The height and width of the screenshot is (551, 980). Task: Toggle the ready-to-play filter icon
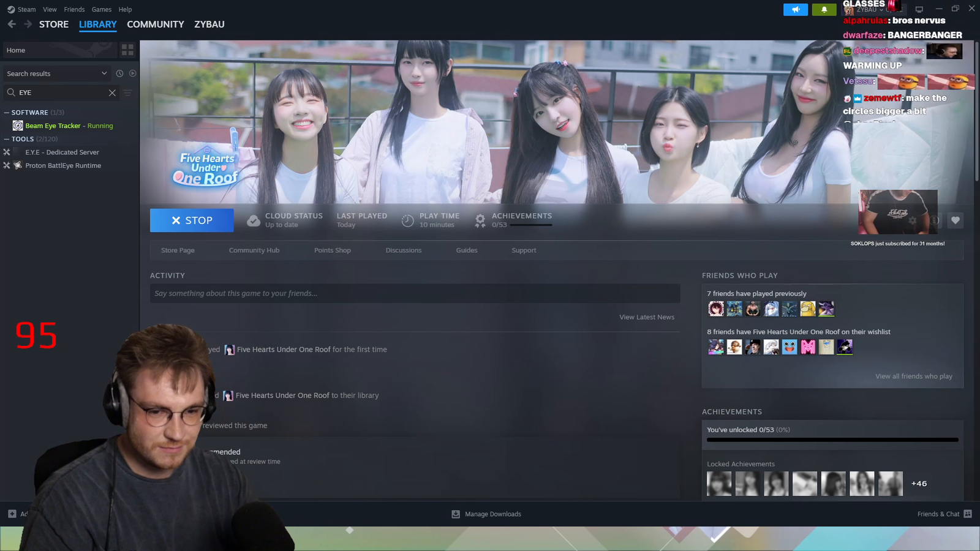(x=132, y=73)
